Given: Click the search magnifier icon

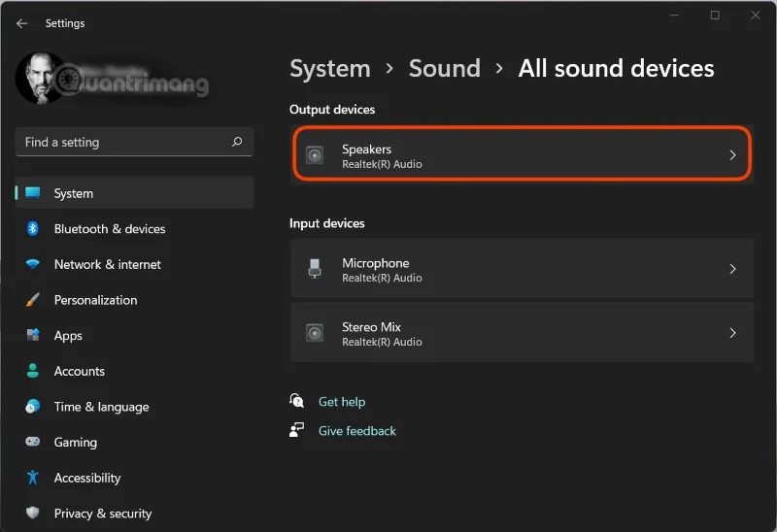Looking at the screenshot, I should [237, 142].
